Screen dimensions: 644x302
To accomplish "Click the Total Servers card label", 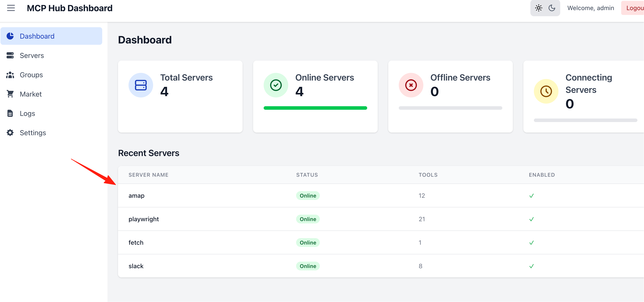I will 186,77.
